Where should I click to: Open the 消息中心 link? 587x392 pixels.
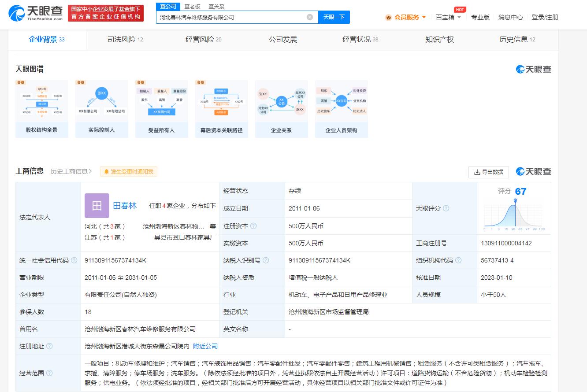click(511, 17)
